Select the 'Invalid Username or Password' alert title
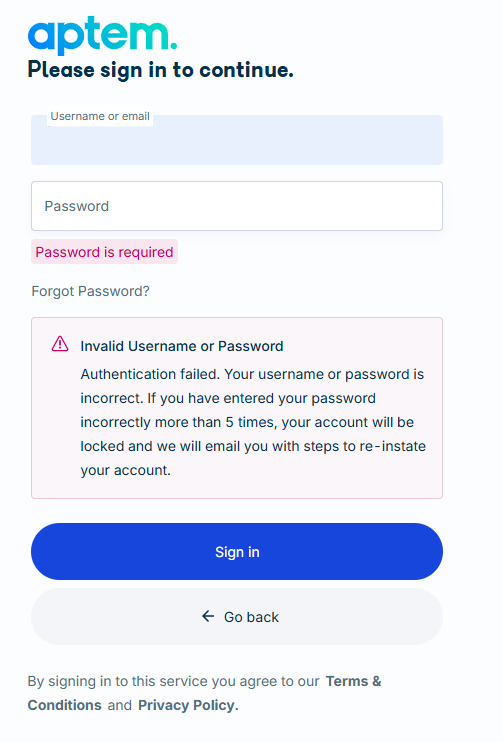Image resolution: width=503 pixels, height=742 pixels. point(182,346)
